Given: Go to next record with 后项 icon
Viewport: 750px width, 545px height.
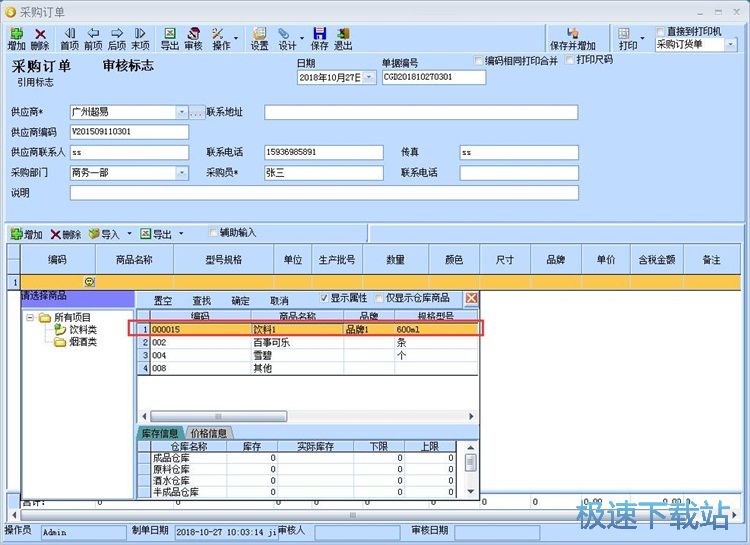Looking at the screenshot, I should coord(117,33).
